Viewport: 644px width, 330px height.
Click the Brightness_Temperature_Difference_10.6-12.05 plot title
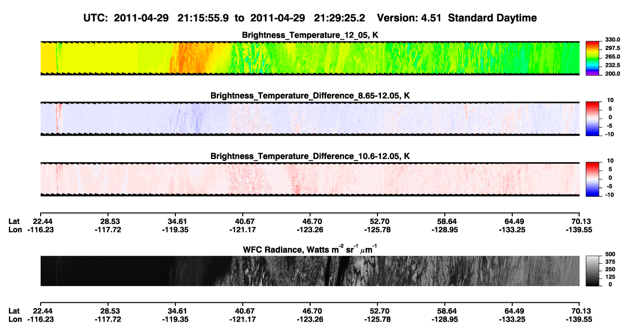310,156
